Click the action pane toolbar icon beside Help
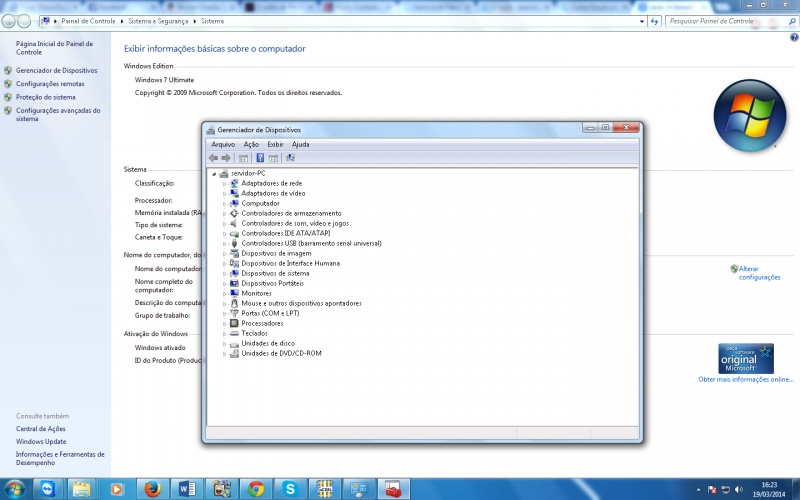Screen dimensions: 800x500 [273, 158]
